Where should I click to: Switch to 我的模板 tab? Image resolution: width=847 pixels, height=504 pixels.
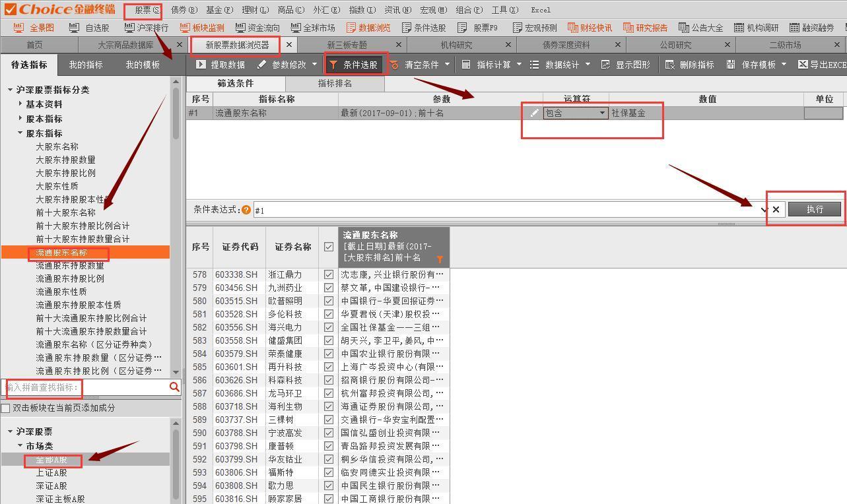coord(143,65)
